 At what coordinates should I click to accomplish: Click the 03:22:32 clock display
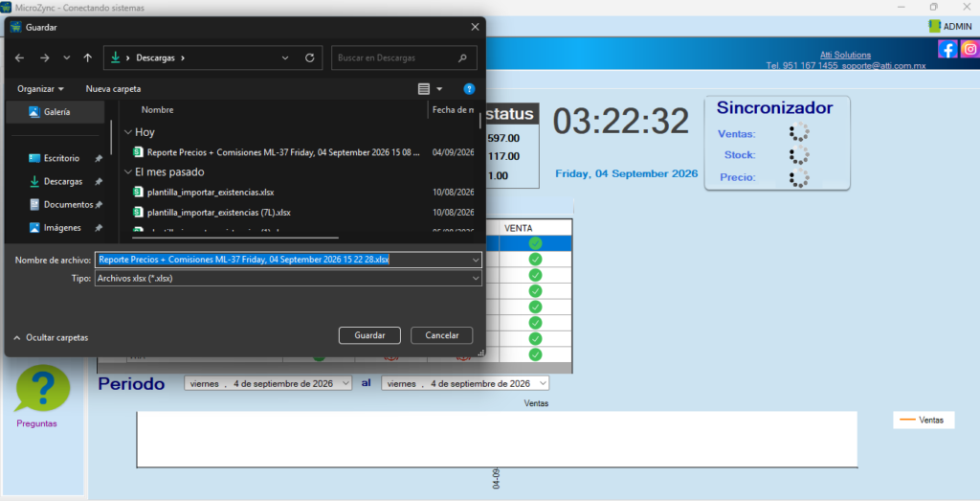click(x=620, y=122)
